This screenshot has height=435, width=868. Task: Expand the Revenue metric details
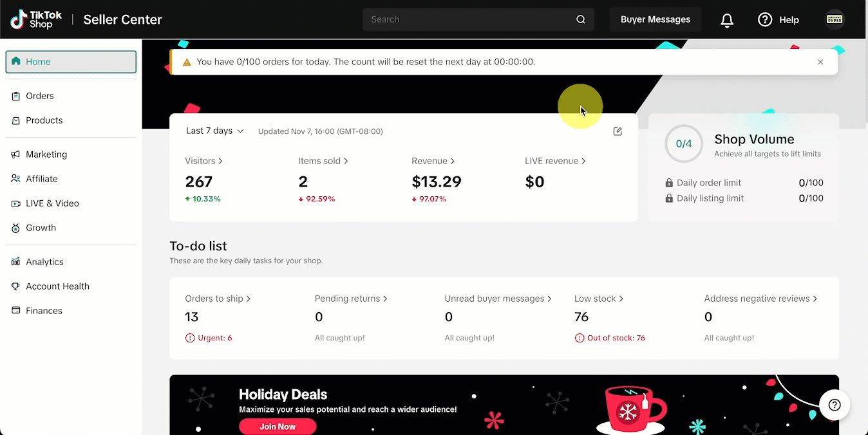click(x=433, y=161)
